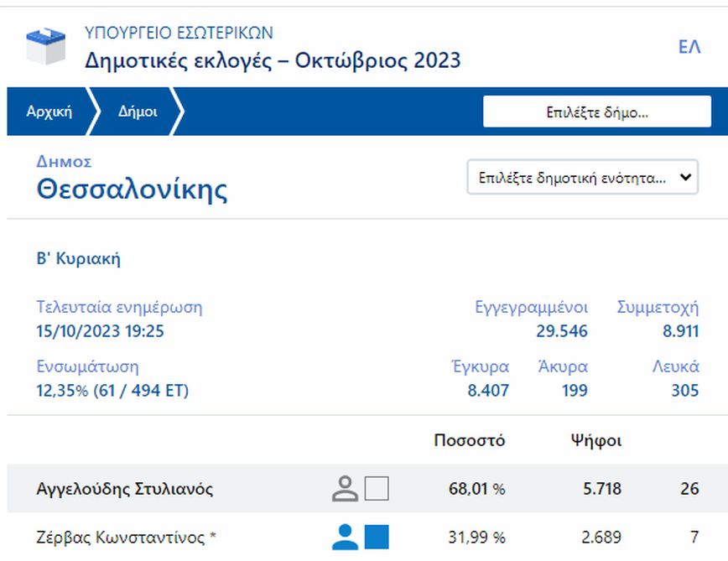Click the white color square for Αγγελούδης Στυλιανός
This screenshot has width=728, height=561.
(x=377, y=488)
